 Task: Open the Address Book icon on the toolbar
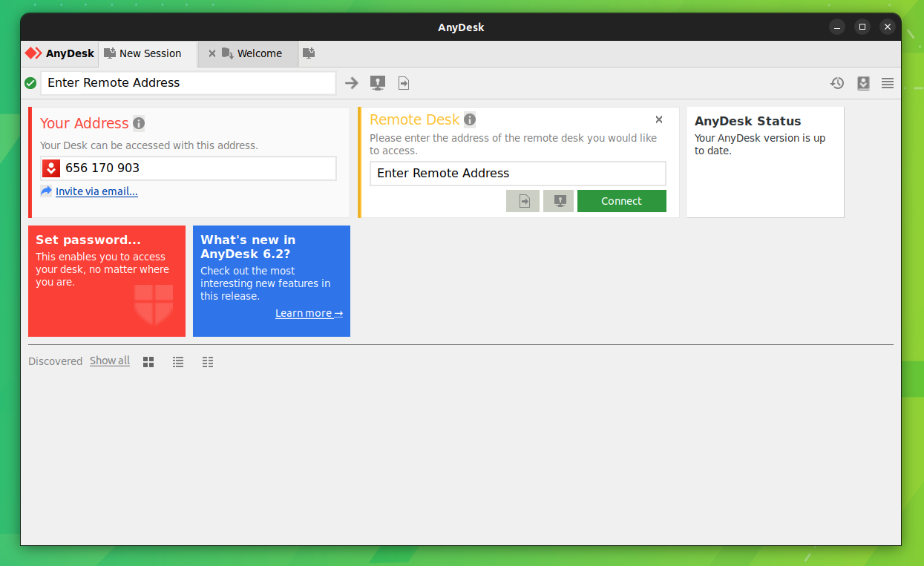coord(863,83)
